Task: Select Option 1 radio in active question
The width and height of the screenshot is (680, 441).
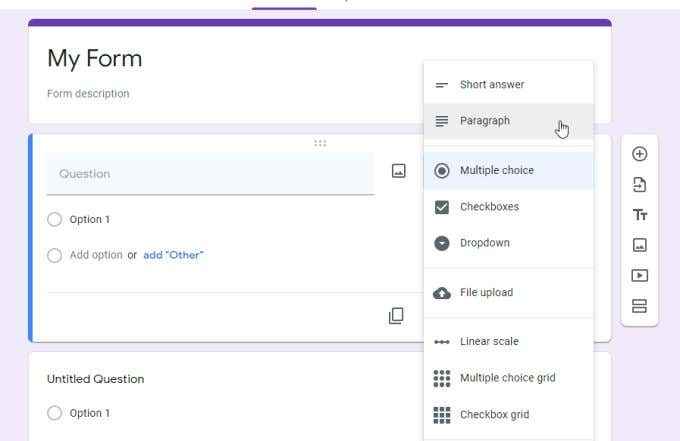Action: tap(55, 219)
